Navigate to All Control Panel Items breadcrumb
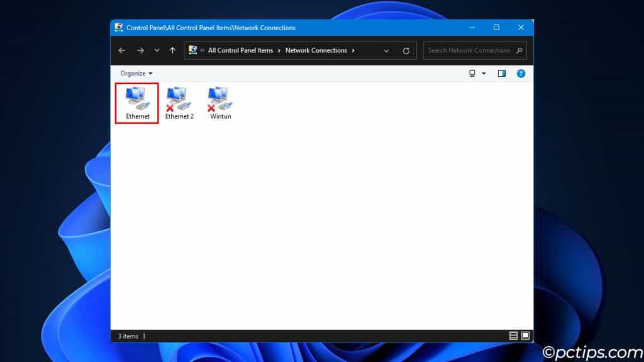This screenshot has width=644, height=362. tap(240, 50)
